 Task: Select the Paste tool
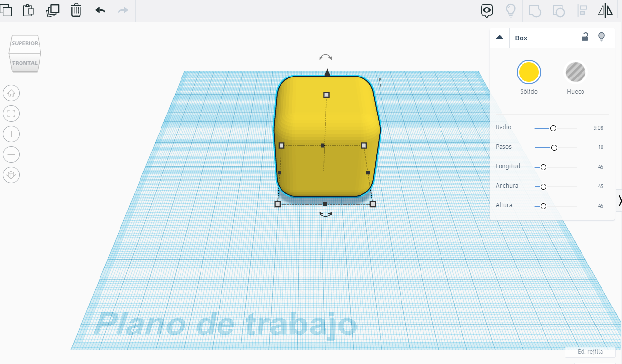28,10
